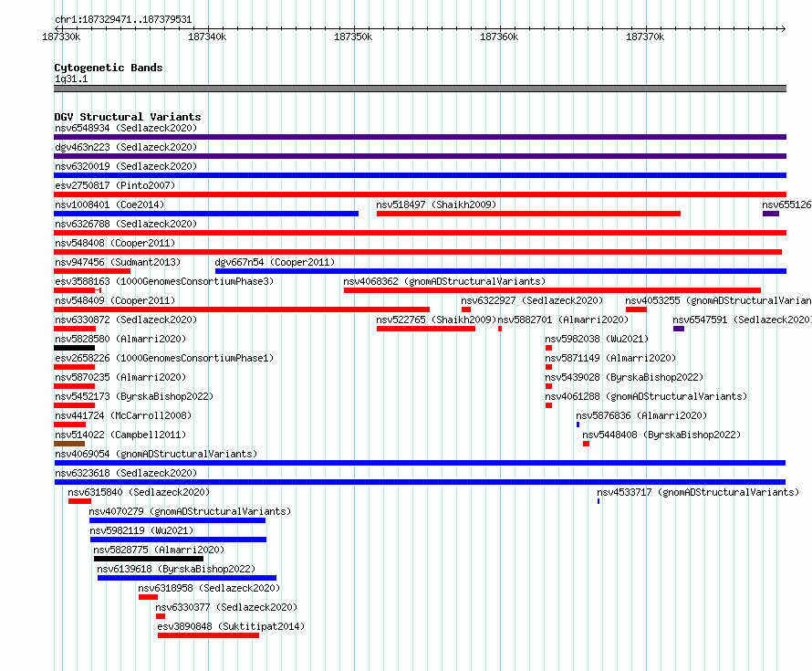This screenshot has height=671, width=812.
Task: Click nsv5439028 (ByrskaBishop2022) label
Action: coord(624,377)
